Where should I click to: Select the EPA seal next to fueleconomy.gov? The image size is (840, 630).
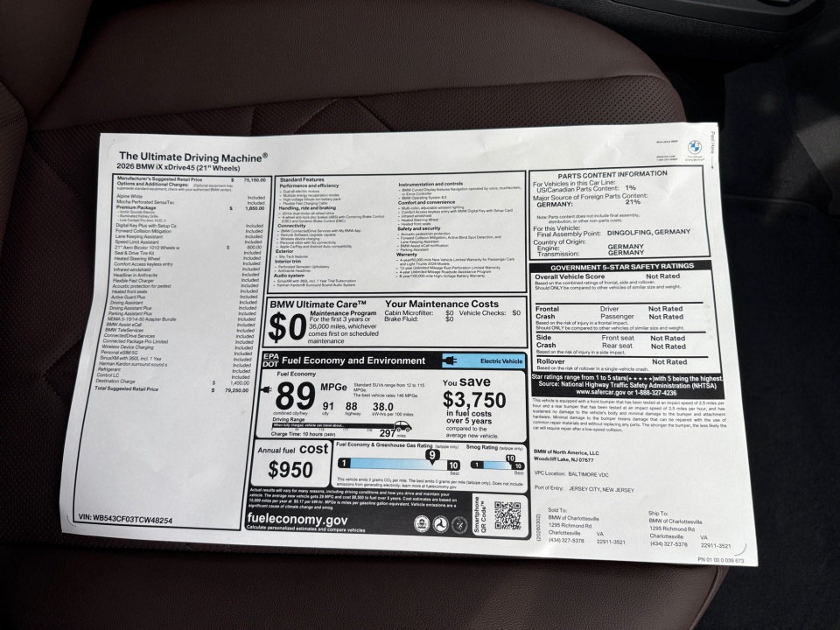422,524
